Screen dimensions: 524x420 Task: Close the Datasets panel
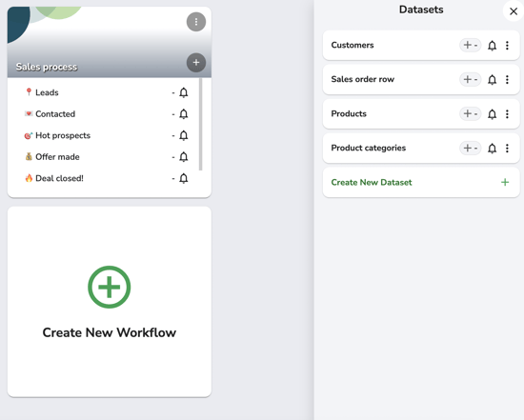514,11
